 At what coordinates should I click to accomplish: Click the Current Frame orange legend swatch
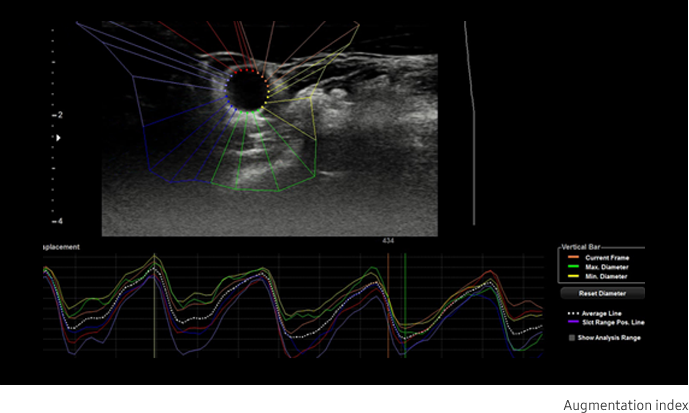coord(573,257)
